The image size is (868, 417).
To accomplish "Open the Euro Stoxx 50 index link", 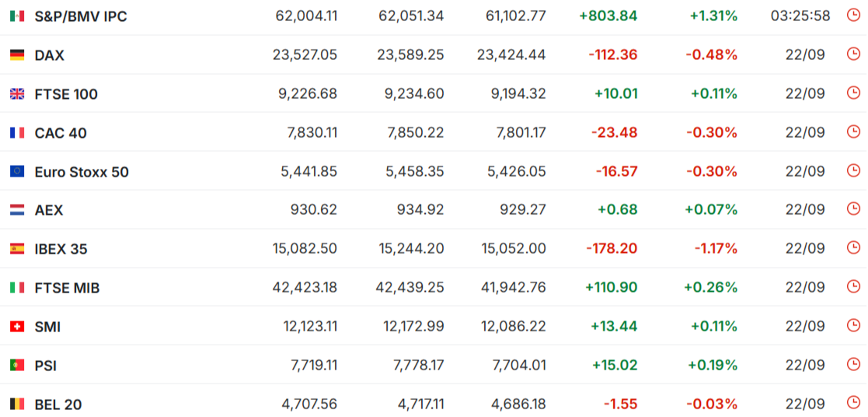I will 82,172.
